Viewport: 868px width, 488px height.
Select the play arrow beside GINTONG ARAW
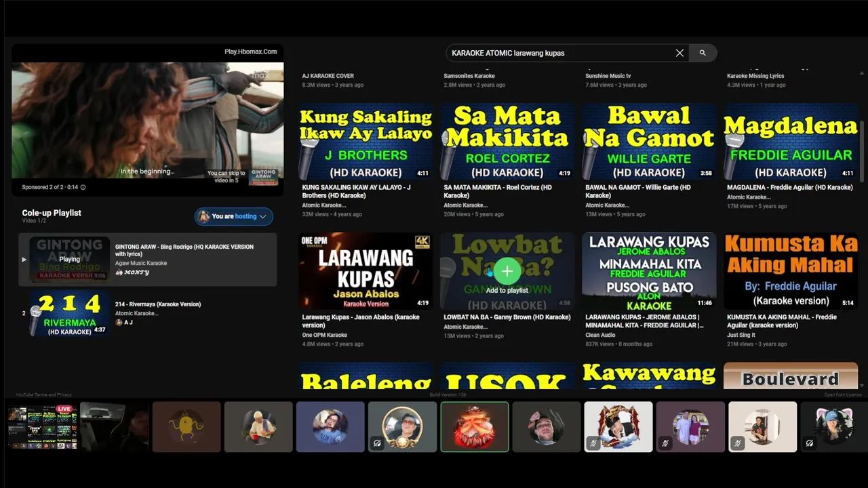[24, 260]
